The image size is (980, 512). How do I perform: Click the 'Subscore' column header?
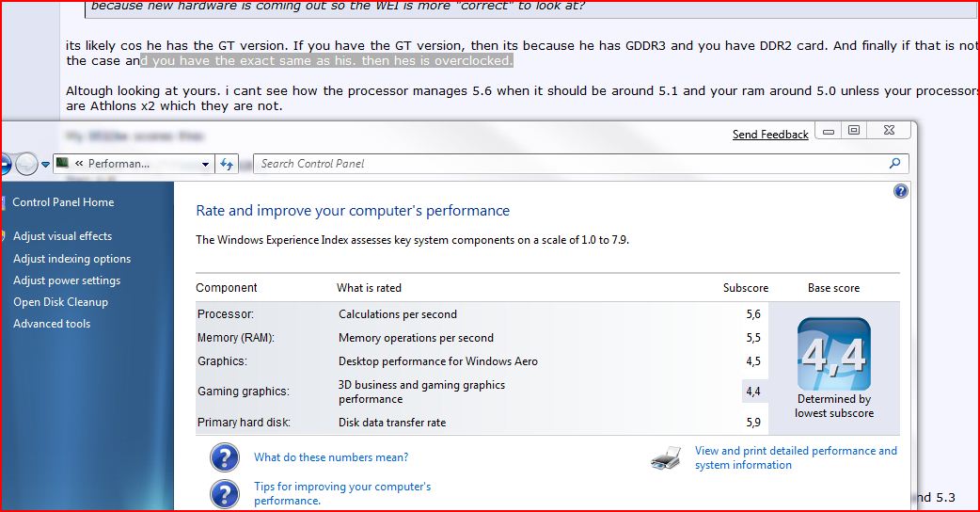[746, 288]
